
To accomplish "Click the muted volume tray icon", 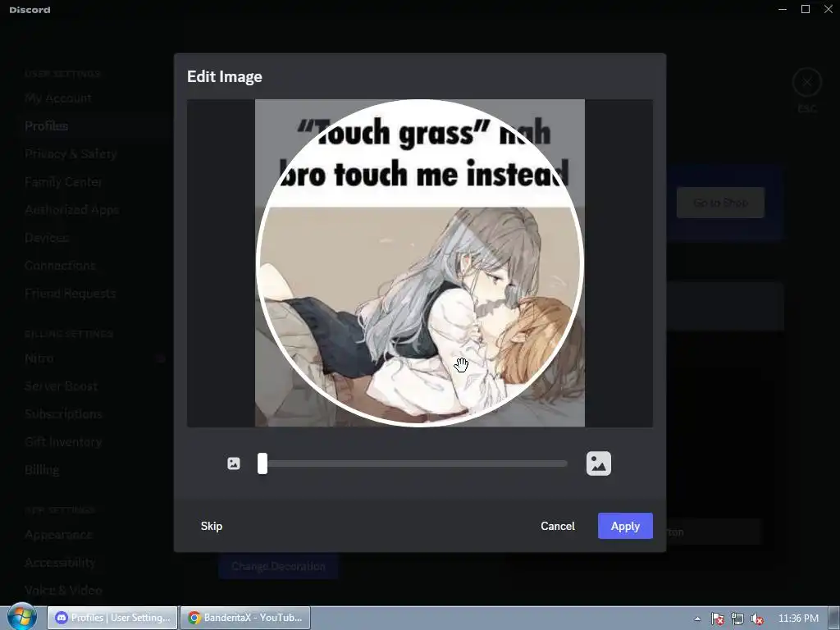I will point(757,619).
